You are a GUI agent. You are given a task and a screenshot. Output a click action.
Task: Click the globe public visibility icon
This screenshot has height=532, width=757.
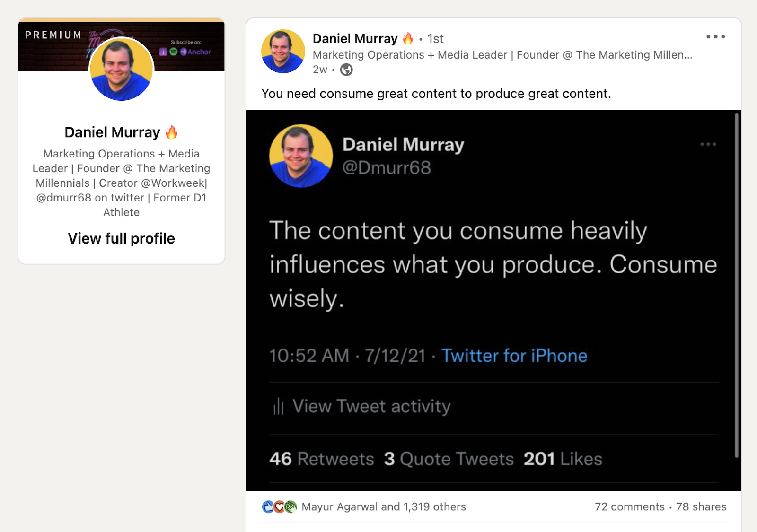(x=346, y=70)
